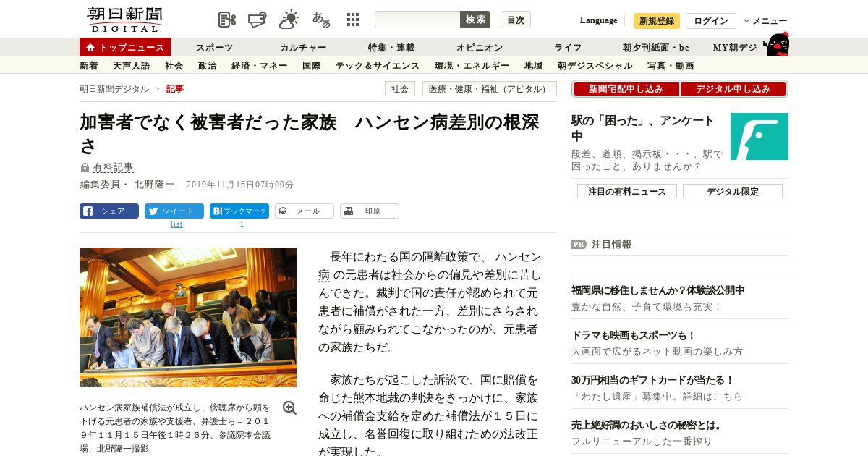Select the 特集・連載 tab
This screenshot has height=456, width=868.
click(391, 48)
